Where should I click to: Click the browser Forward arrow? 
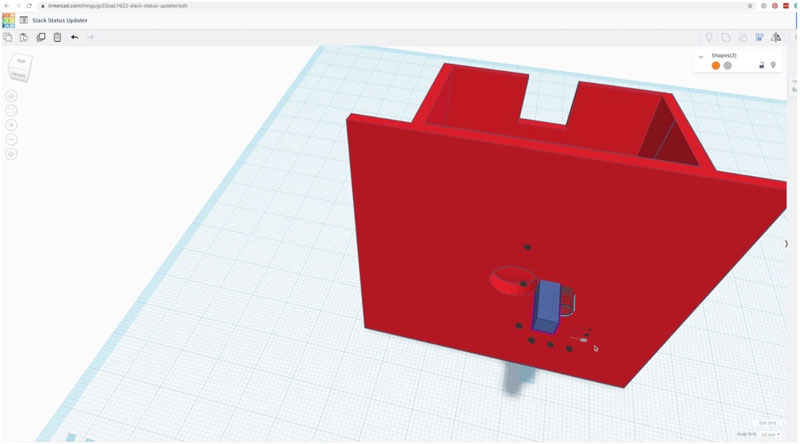point(18,6)
